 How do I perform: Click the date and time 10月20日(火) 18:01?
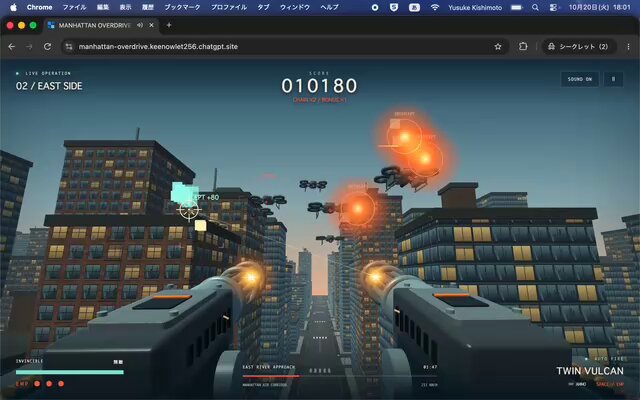tap(600, 7)
